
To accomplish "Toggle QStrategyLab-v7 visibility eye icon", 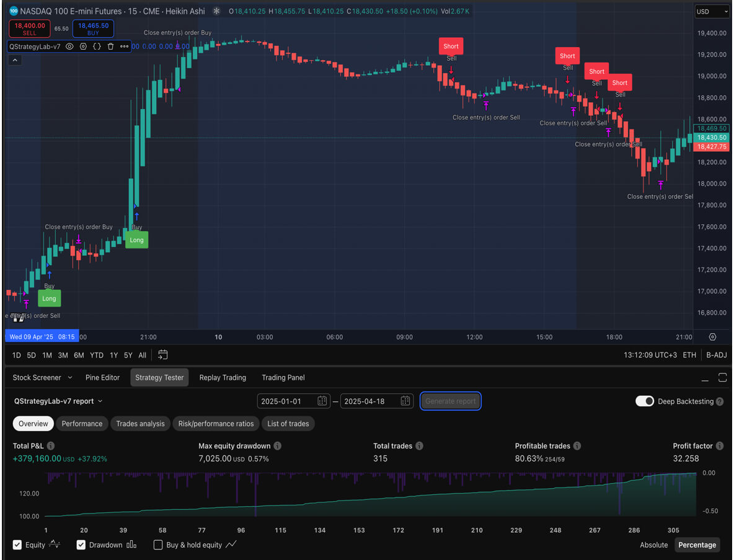I will coord(69,46).
